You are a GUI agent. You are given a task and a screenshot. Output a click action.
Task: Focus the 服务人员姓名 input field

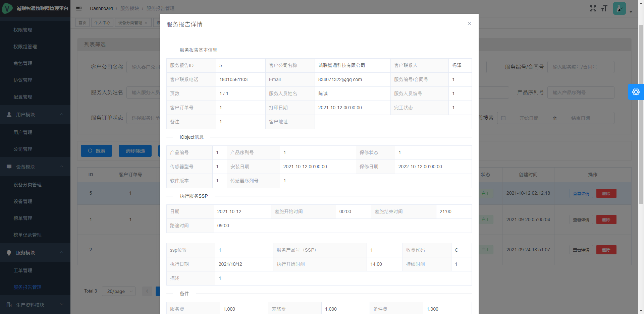point(143,92)
